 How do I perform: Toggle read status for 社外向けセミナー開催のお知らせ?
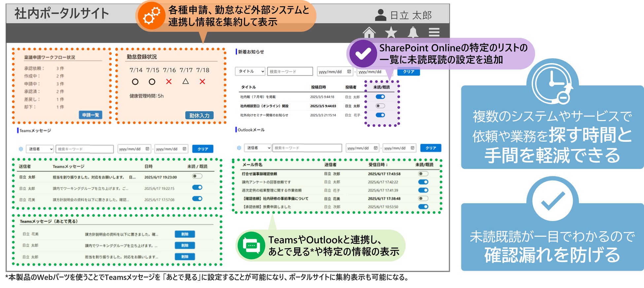tap(380, 115)
